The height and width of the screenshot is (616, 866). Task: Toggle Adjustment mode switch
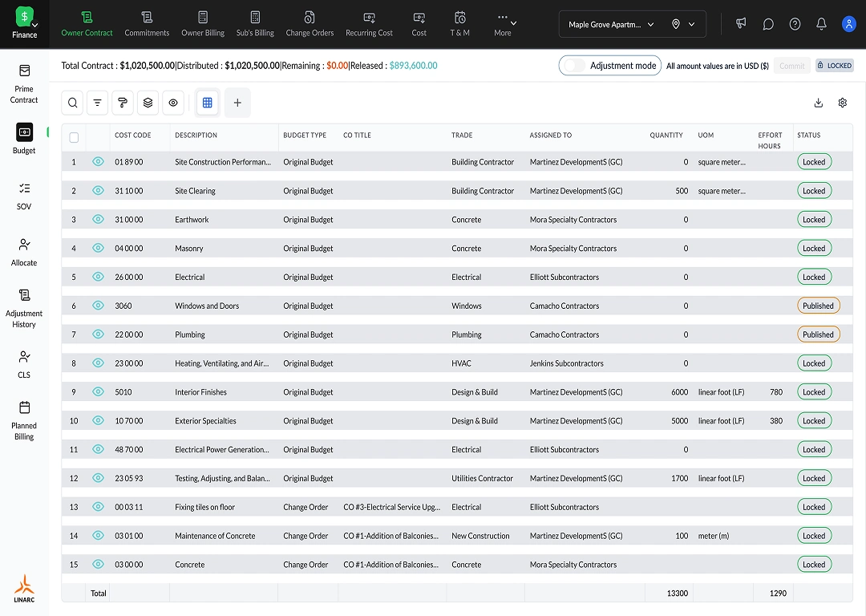click(575, 66)
